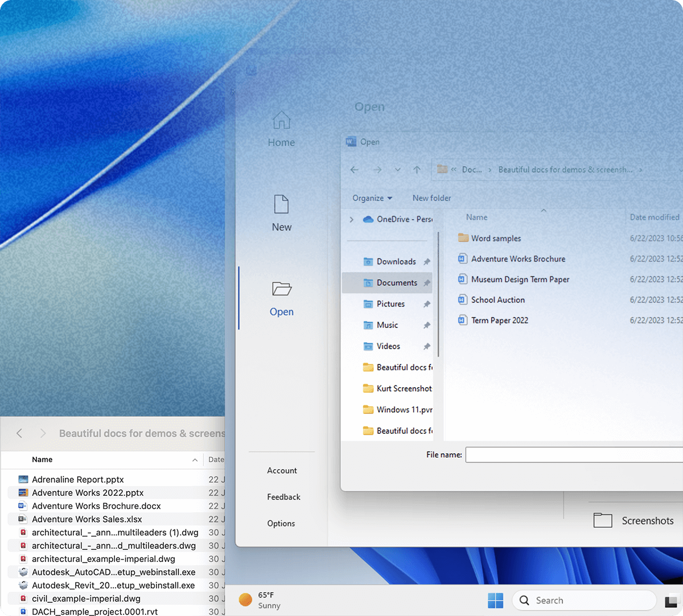Expand the OneDrive tree node
The height and width of the screenshot is (616, 683).
[x=352, y=220]
